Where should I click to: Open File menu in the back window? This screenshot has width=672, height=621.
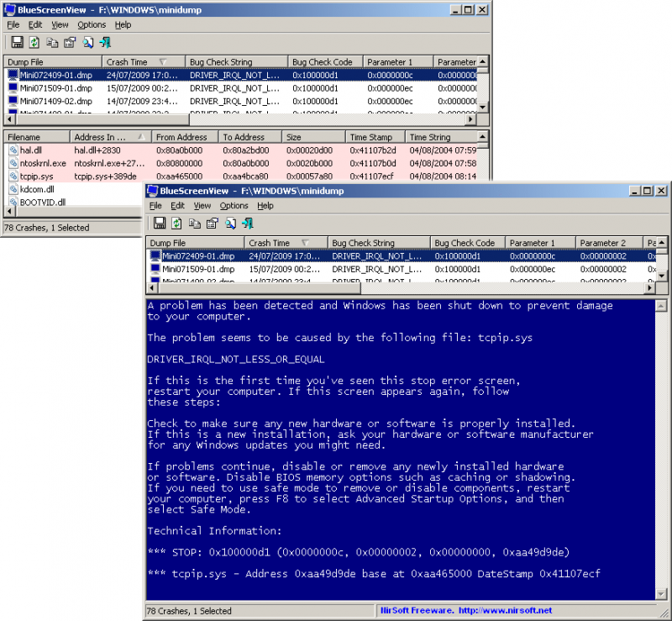tap(13, 24)
